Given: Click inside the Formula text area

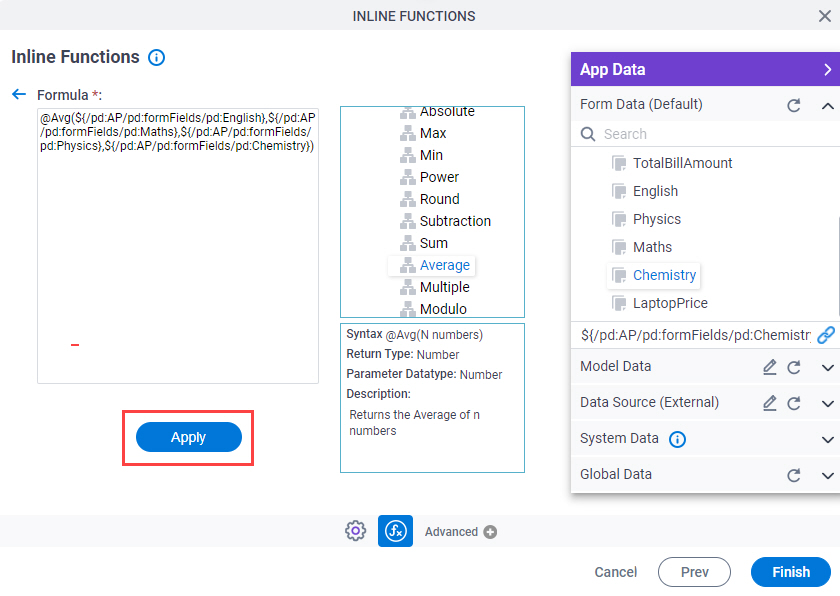Looking at the screenshot, I should (178, 246).
